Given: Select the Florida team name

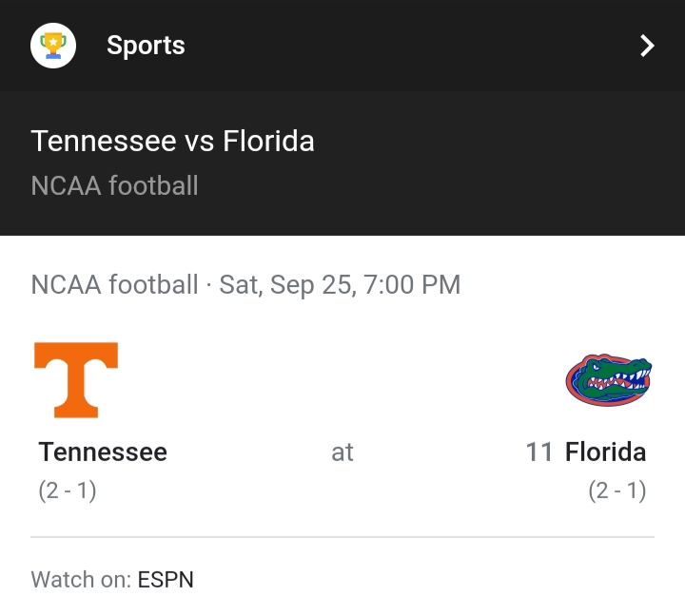Looking at the screenshot, I should click(605, 452).
